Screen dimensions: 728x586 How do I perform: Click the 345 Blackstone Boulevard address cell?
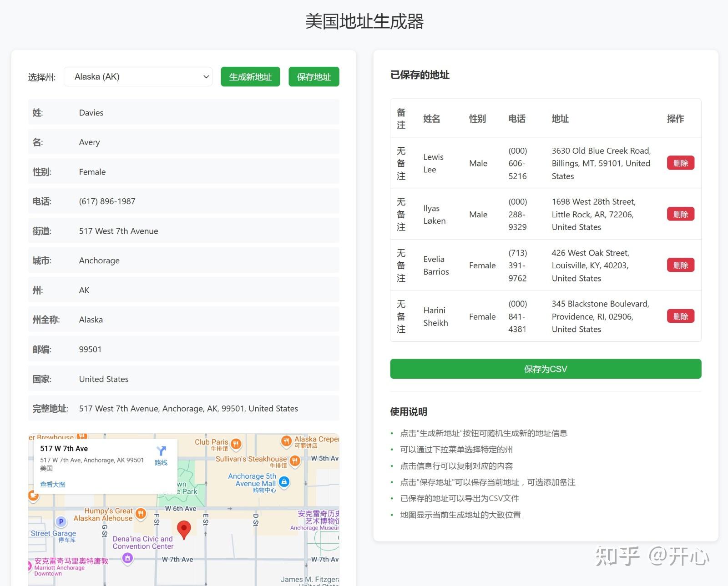tap(603, 316)
